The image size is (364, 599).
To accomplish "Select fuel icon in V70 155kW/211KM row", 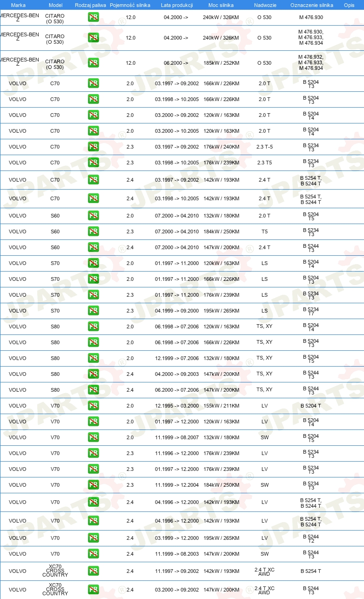I will [93, 406].
